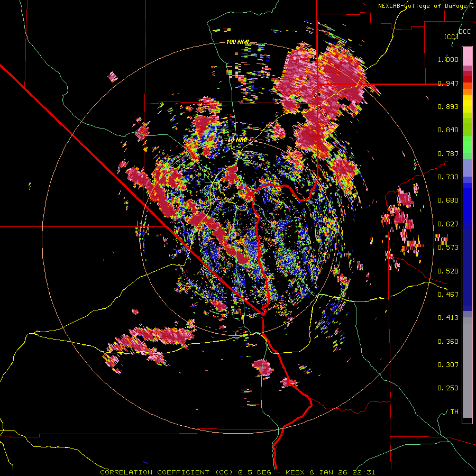Click the TH label at the legend bottom
The width and height of the screenshot is (476, 476).
[454, 412]
